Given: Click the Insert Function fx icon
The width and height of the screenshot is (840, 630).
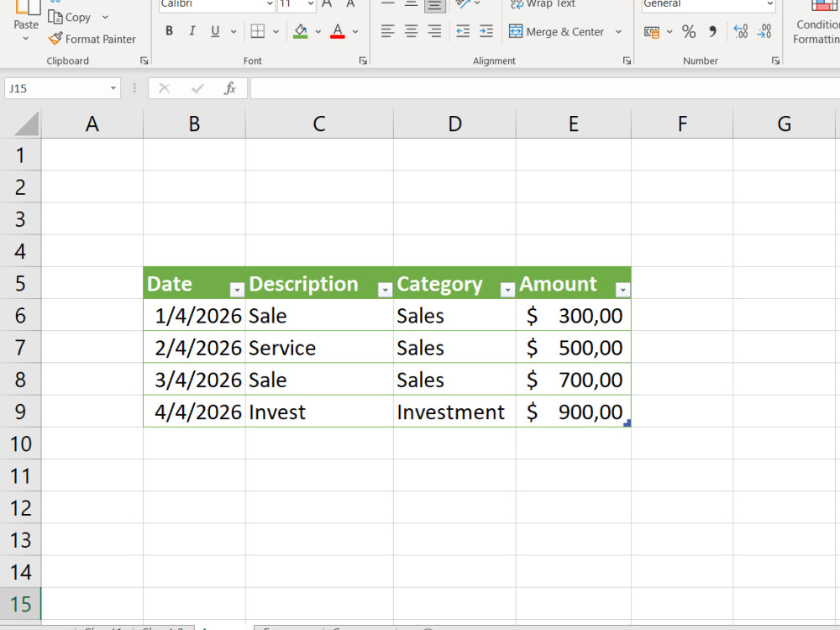Looking at the screenshot, I should point(230,88).
